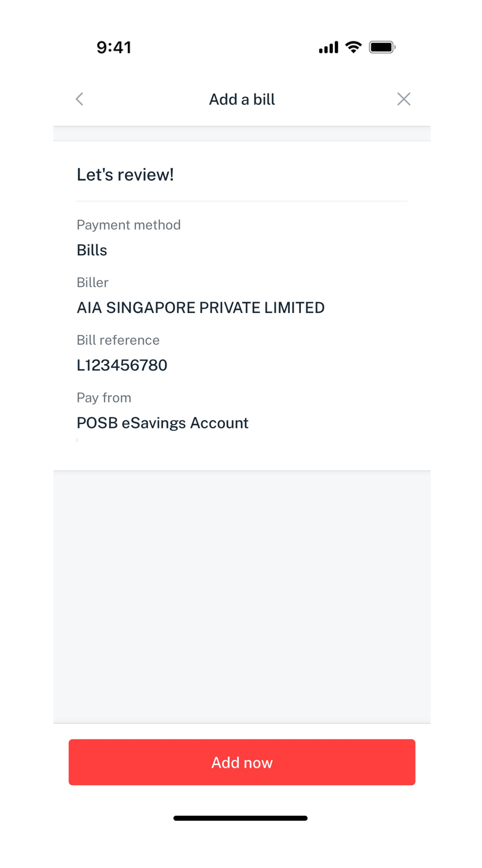Tap the home indicator bar

(x=240, y=818)
